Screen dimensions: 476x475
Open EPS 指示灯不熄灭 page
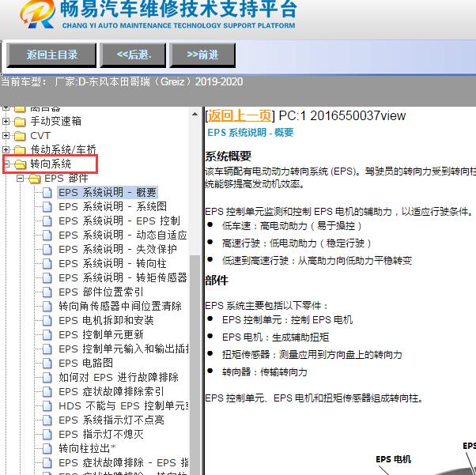click(x=101, y=435)
